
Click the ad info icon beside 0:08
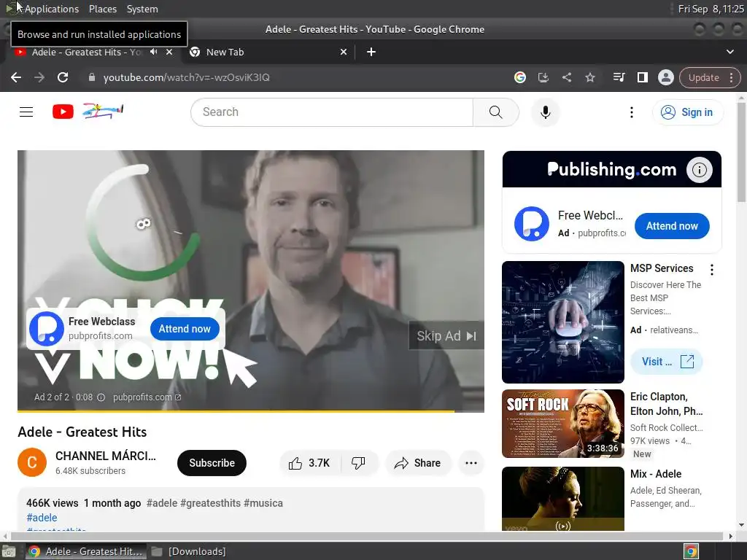pyautogui.click(x=101, y=397)
